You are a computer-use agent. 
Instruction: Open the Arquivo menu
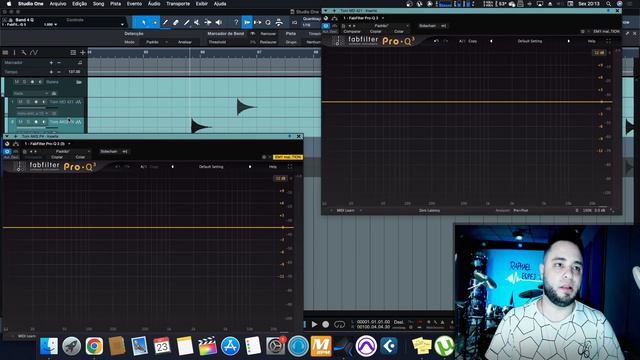(x=58, y=4)
